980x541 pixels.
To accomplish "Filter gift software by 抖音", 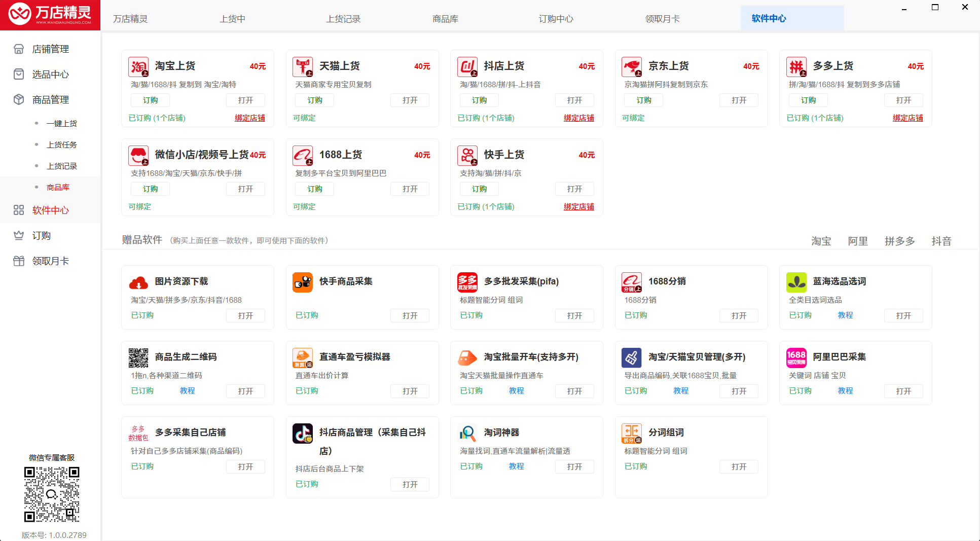I will tap(941, 241).
